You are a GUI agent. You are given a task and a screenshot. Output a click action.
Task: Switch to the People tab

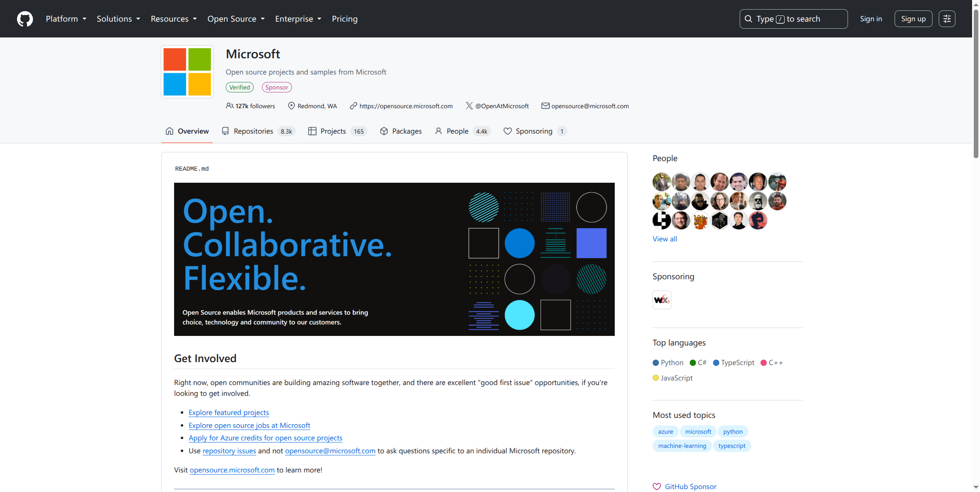pyautogui.click(x=463, y=131)
